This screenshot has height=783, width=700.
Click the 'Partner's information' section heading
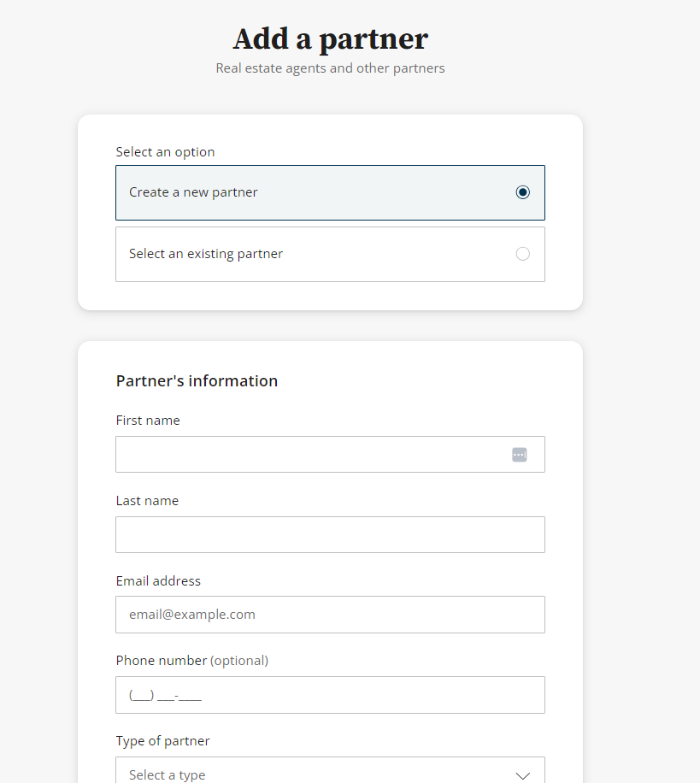[x=197, y=381]
